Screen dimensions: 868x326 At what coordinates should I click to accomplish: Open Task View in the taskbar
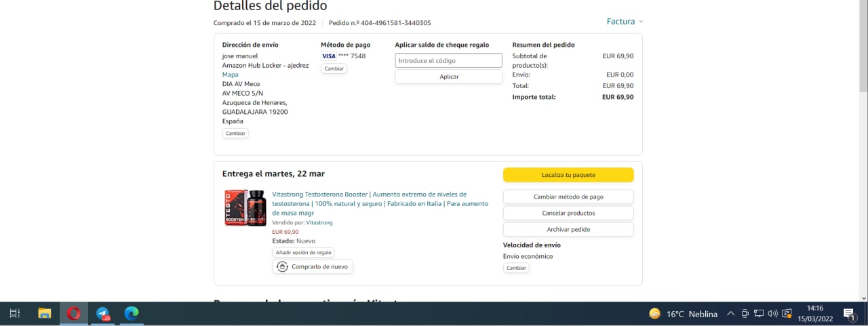[x=15, y=313]
